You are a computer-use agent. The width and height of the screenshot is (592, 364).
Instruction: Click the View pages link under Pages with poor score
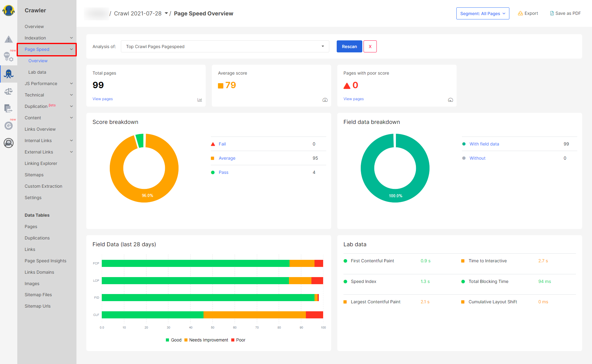point(354,99)
